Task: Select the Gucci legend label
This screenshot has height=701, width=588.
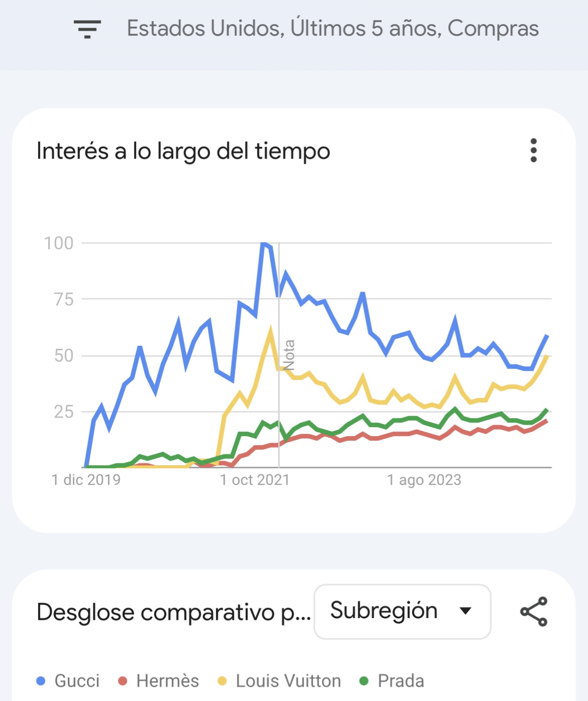Action: pyautogui.click(x=77, y=681)
